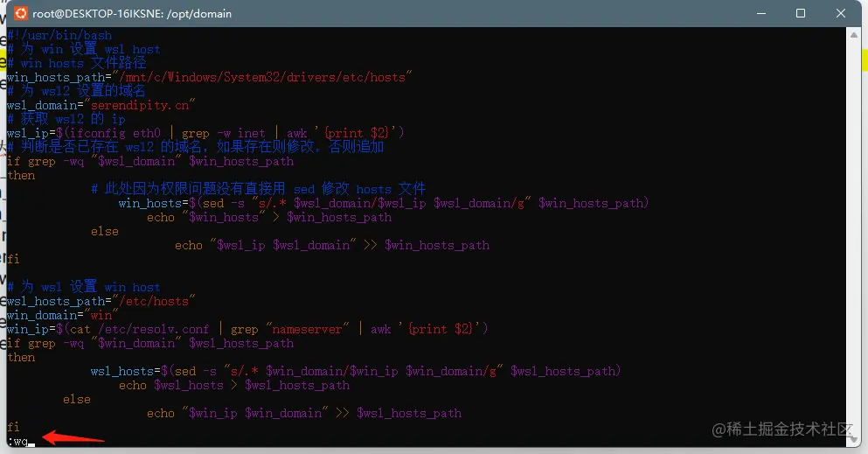Screen dimensions: 868x454
Task: Click the line 'echo "$wsl_ip $wsl_domain" >> $win_hosts_path'
Action: [x=332, y=245]
